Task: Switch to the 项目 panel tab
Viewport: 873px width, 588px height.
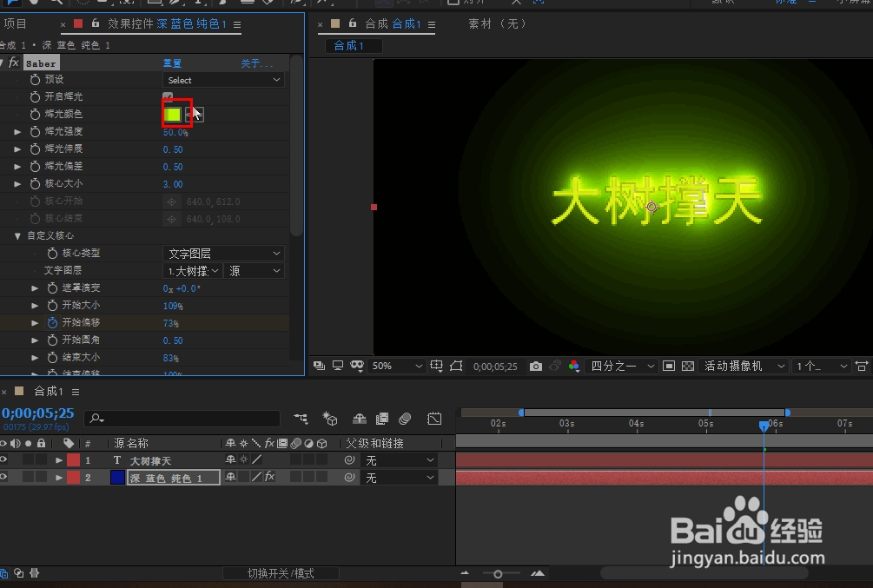Action: pyautogui.click(x=15, y=24)
